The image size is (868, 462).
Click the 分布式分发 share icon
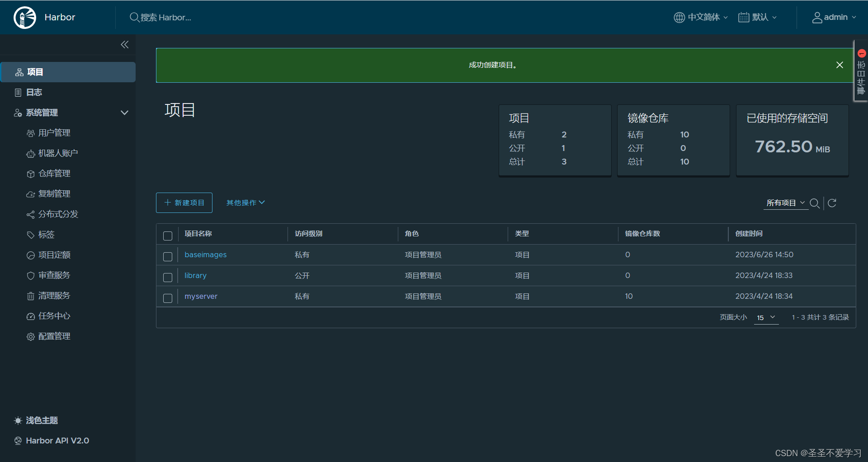click(30, 215)
